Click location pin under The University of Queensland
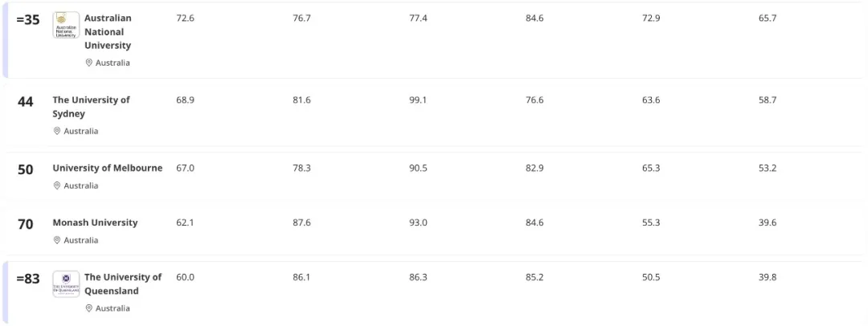This screenshot has width=868, height=326. [89, 308]
